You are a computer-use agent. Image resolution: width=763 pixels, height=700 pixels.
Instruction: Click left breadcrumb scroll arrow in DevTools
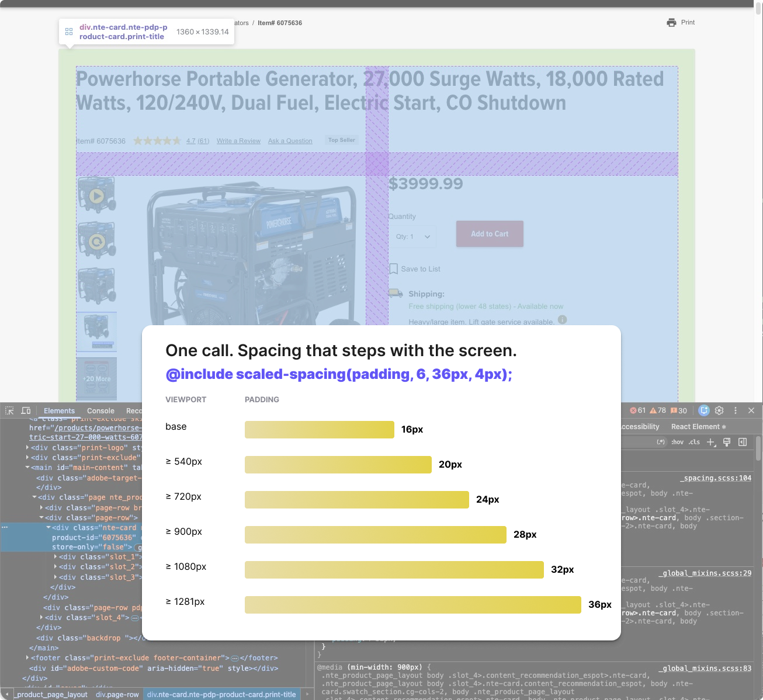7,694
